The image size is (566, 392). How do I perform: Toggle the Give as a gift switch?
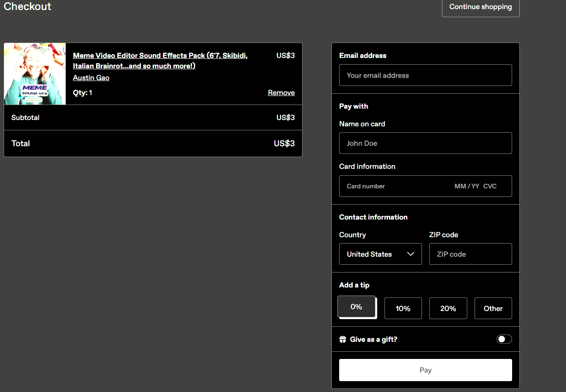click(x=504, y=339)
